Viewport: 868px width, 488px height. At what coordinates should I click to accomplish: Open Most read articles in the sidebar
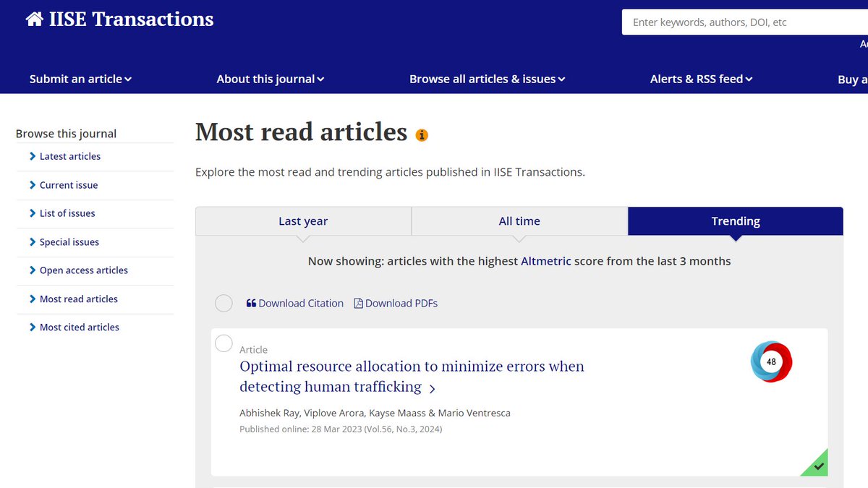coord(79,299)
